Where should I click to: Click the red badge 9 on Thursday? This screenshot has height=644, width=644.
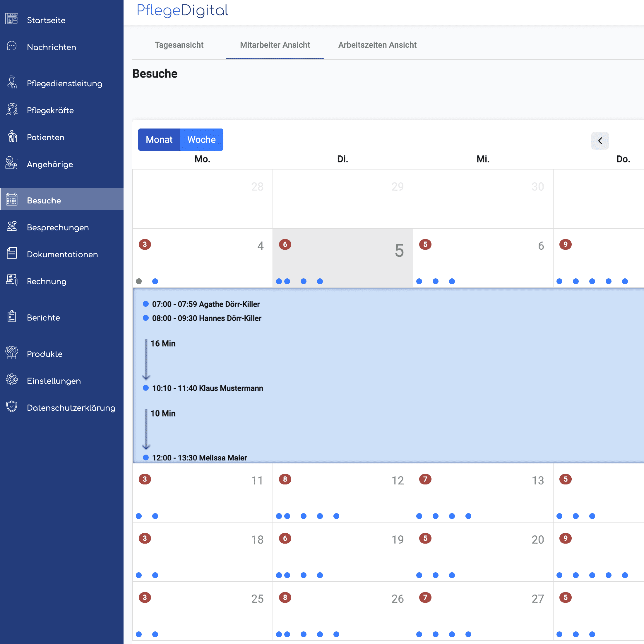pyautogui.click(x=565, y=244)
